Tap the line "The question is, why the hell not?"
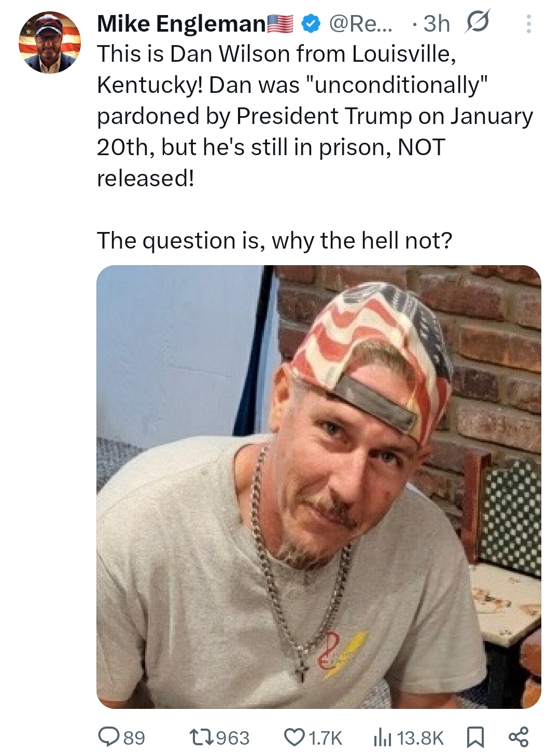Viewport: 560px width, 753px height. coord(274,241)
